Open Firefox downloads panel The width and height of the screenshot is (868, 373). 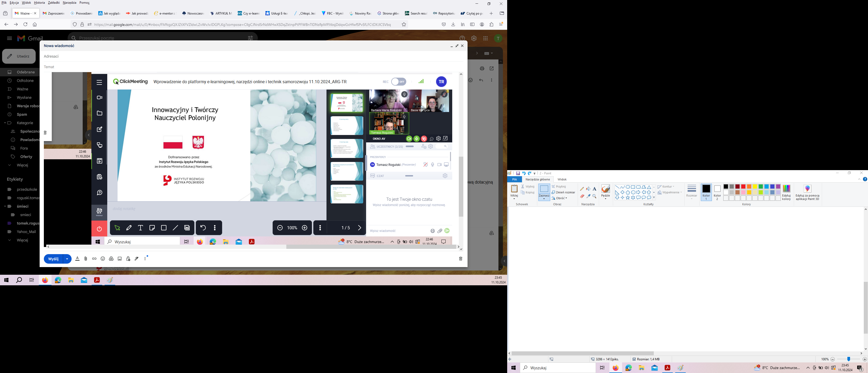(x=453, y=24)
